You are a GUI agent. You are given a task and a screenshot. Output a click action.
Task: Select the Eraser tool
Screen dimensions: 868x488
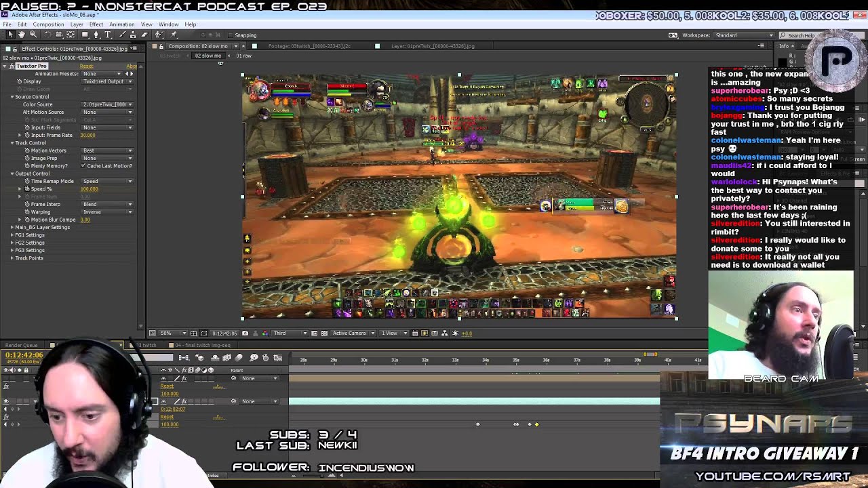coord(144,35)
